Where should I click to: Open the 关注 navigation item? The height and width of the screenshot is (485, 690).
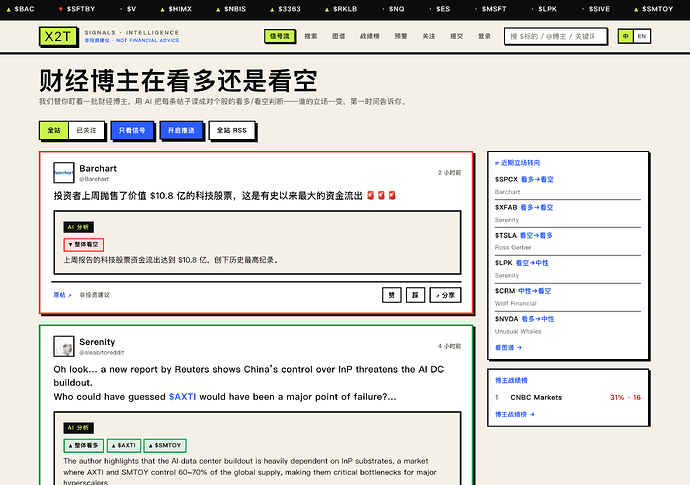click(429, 36)
